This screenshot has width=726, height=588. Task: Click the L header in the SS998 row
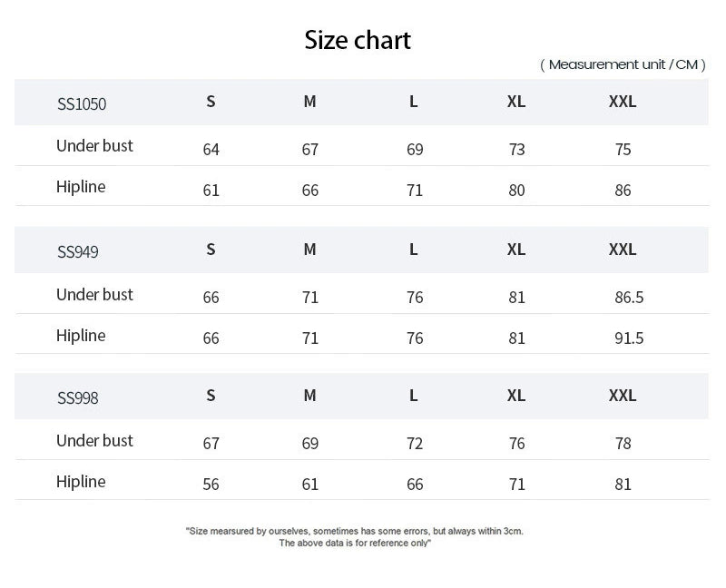click(x=414, y=396)
